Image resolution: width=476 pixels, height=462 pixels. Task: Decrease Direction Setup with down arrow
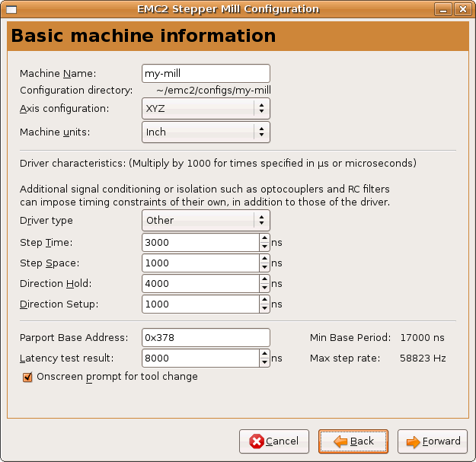(x=265, y=308)
